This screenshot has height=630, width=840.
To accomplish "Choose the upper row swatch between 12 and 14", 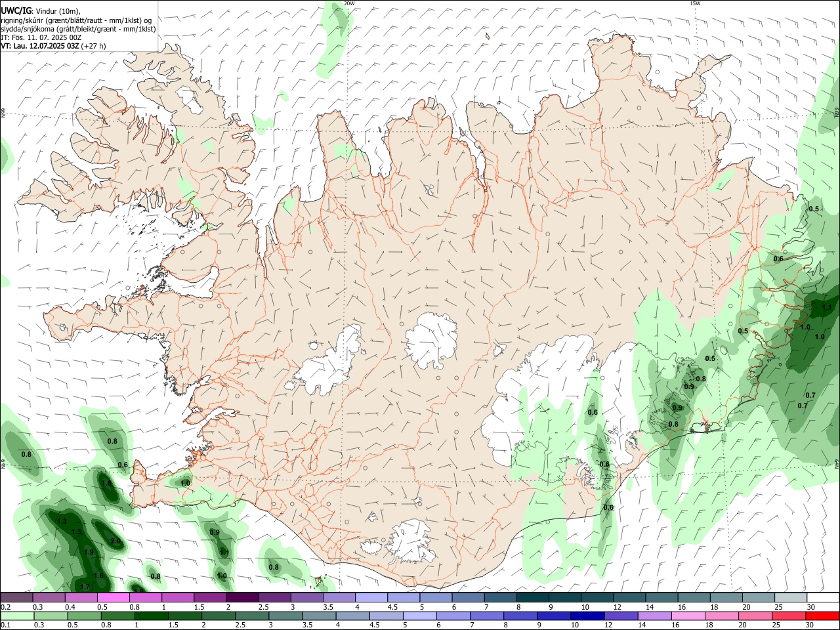I will 629,597.
